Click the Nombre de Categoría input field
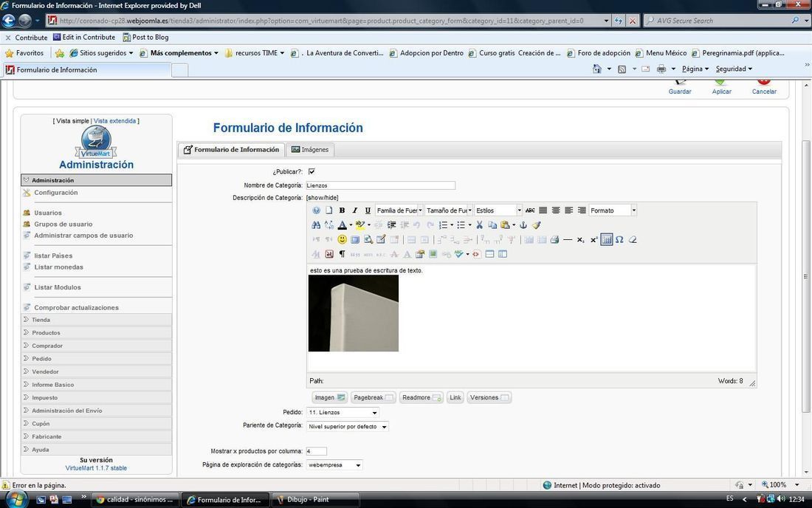Viewport: 812px width, 508px height. (381, 185)
